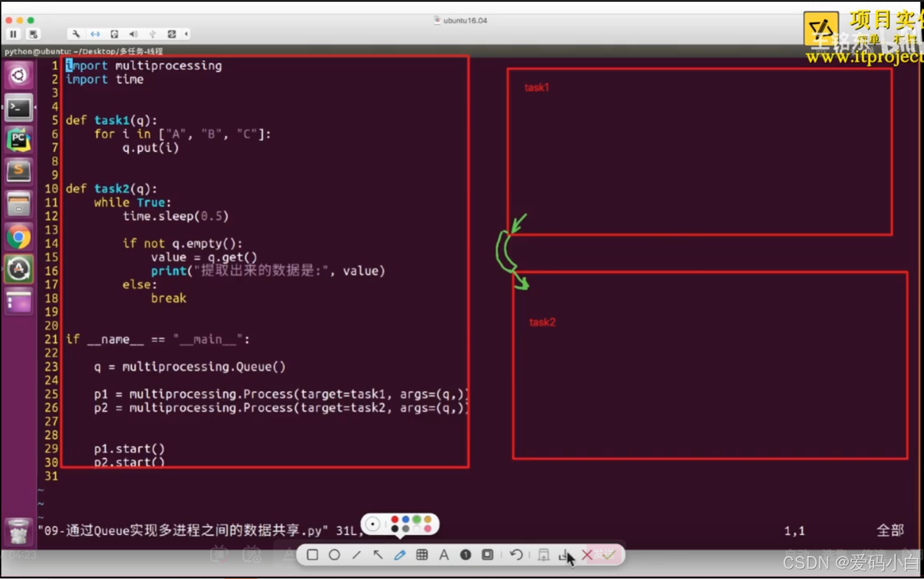
Task: Click the 'ubuntu16.04' window title
Action: click(465, 20)
